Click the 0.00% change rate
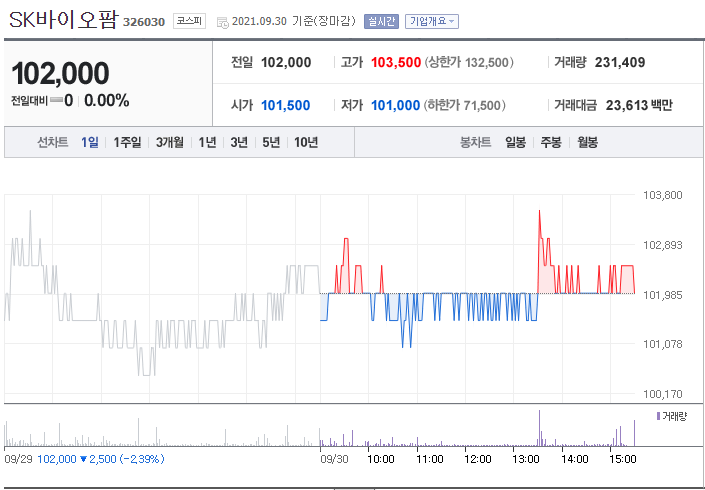Image resolution: width=705 pixels, height=490 pixels. pos(107,100)
